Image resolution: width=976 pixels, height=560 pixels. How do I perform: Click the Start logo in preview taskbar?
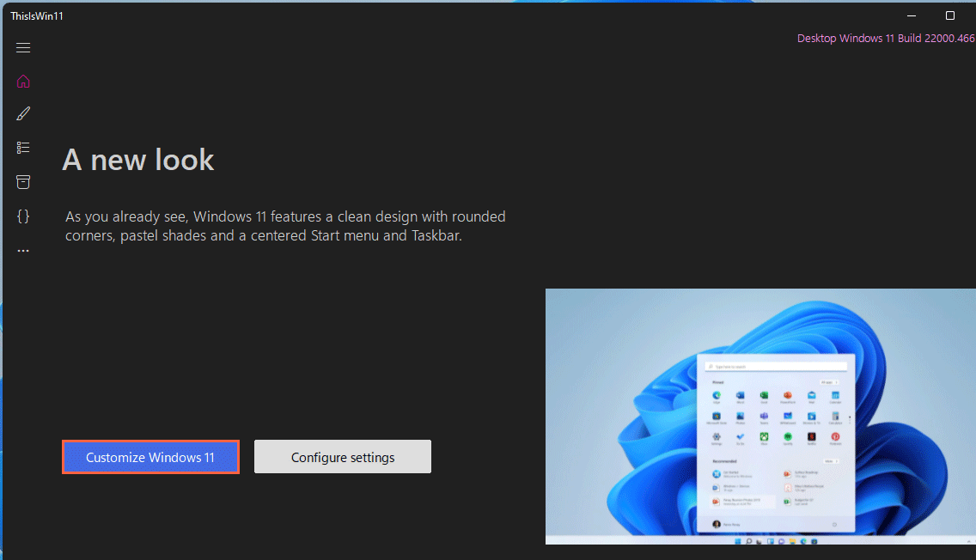[737, 541]
